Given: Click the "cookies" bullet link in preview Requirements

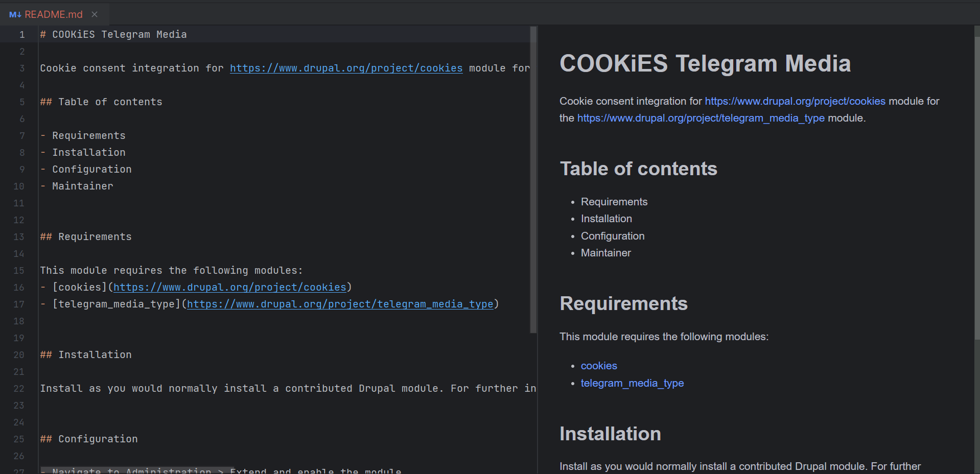Looking at the screenshot, I should tap(599, 366).
